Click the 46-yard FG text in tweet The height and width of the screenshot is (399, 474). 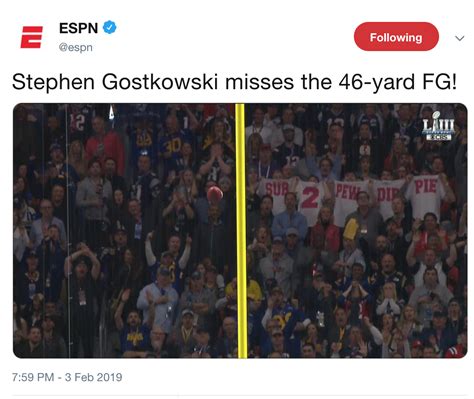[x=397, y=82]
